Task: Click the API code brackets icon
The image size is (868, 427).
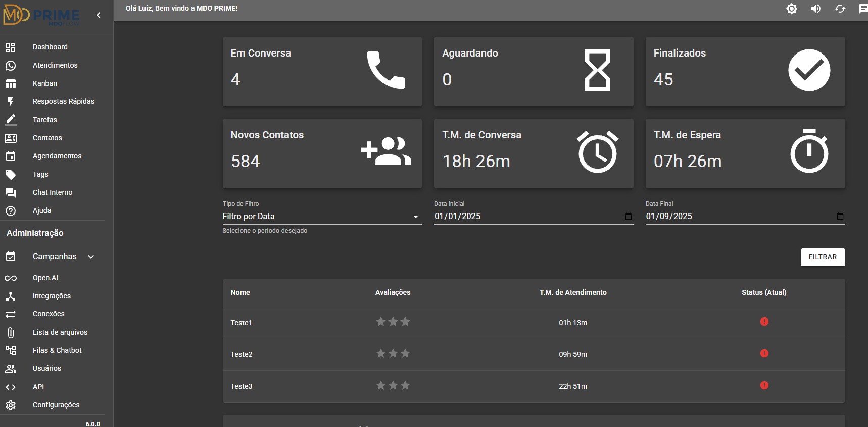Action: pyautogui.click(x=11, y=387)
